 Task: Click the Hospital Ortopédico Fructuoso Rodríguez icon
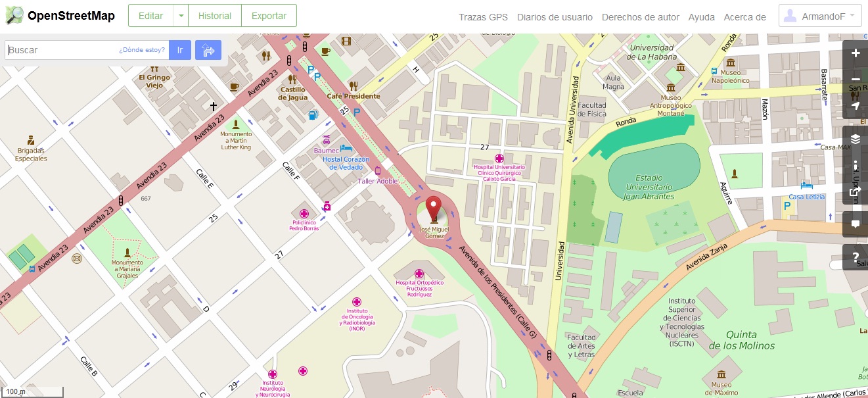419,274
